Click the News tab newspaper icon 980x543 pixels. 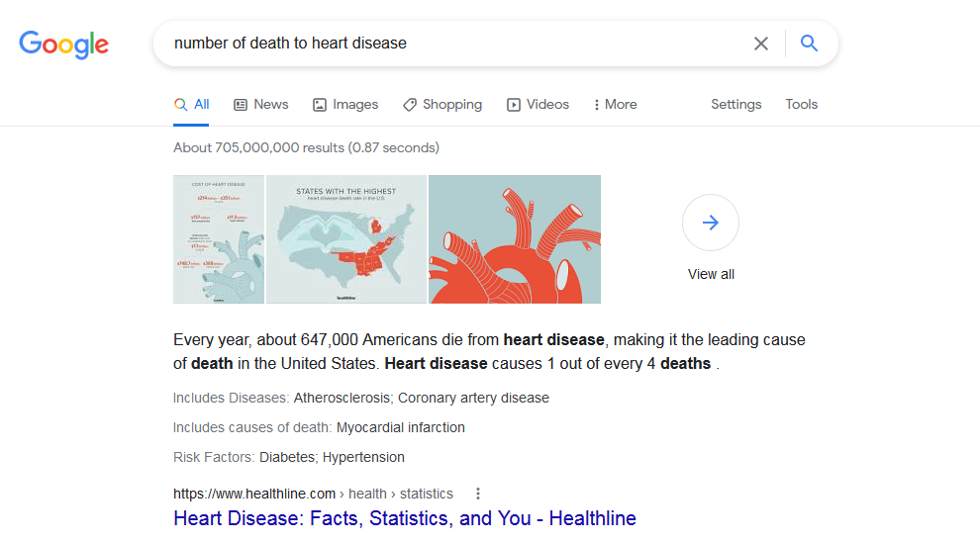241,105
